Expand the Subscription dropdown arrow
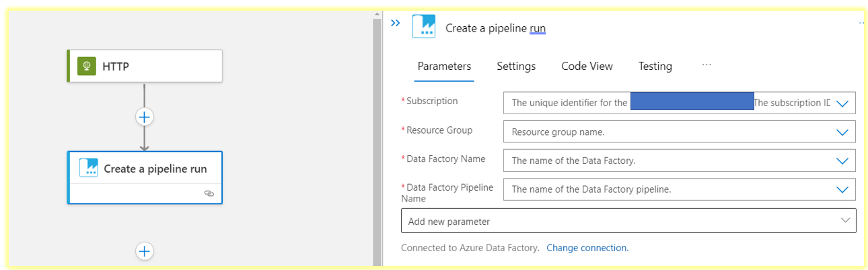This screenshot has width=868, height=270. 842,103
